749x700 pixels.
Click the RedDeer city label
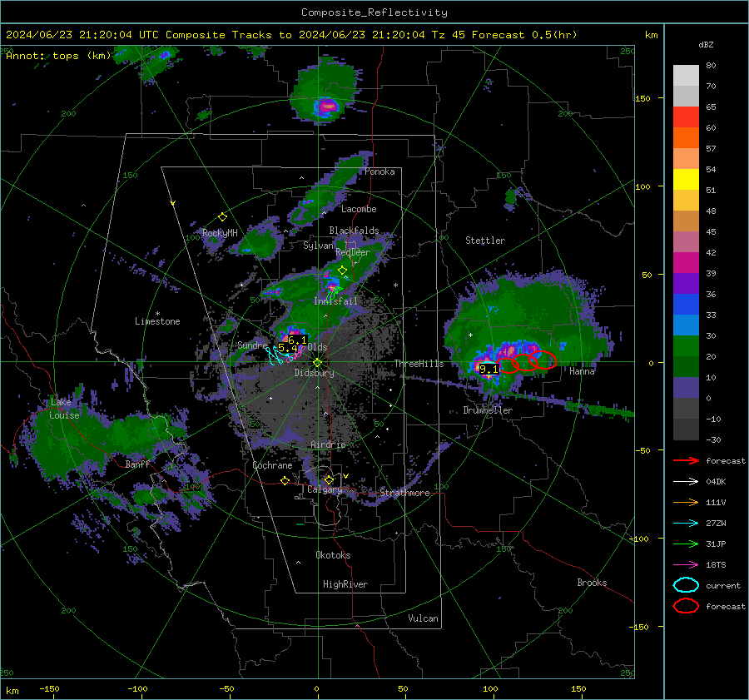point(353,252)
